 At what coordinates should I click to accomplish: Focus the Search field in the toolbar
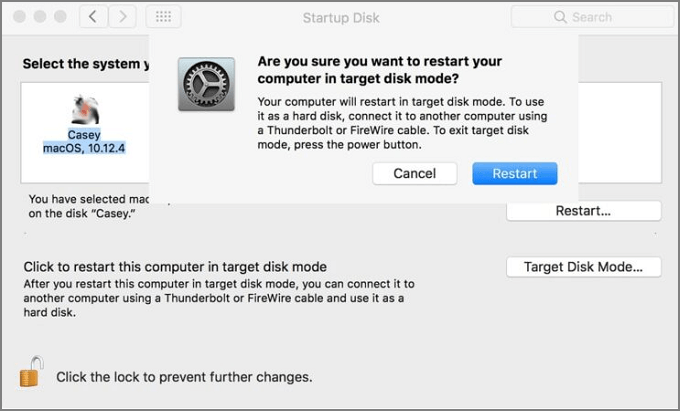(x=600, y=17)
